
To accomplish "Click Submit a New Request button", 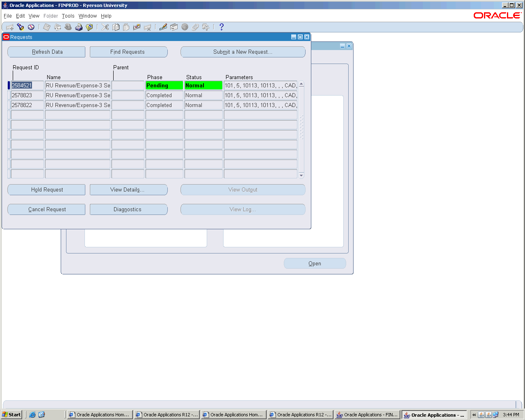I will (243, 52).
